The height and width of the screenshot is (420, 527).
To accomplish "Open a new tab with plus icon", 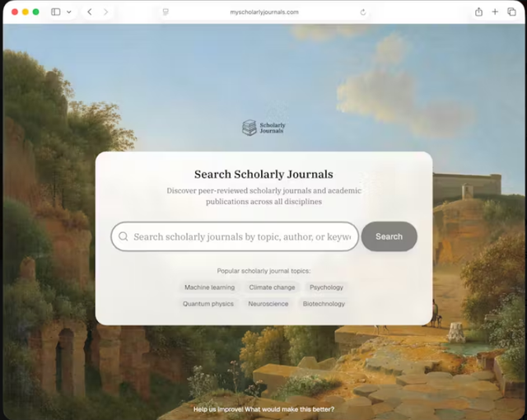I will pos(495,12).
